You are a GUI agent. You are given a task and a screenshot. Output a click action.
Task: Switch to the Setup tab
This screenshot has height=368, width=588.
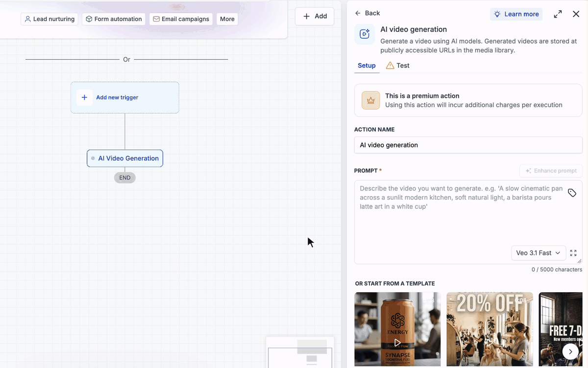pos(367,66)
